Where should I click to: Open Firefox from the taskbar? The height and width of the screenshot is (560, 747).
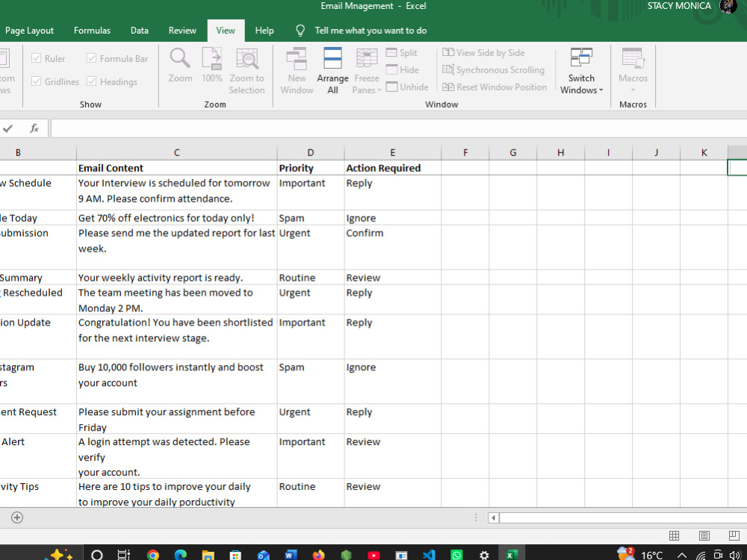point(318,555)
